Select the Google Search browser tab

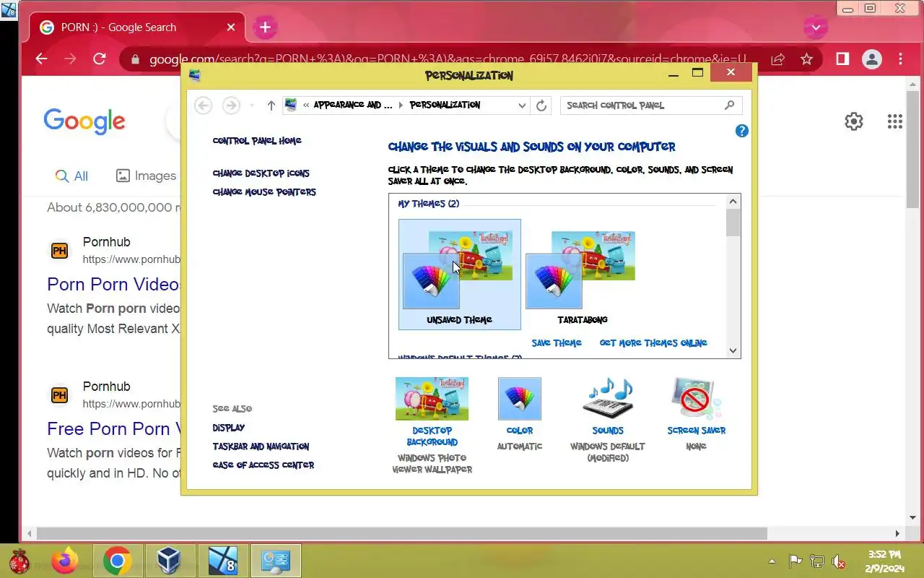tap(137, 27)
